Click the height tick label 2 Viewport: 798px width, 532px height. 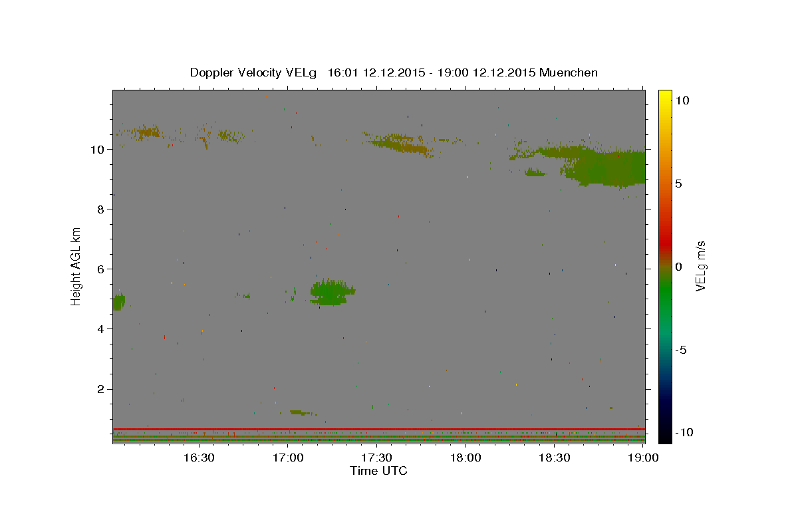(x=101, y=389)
